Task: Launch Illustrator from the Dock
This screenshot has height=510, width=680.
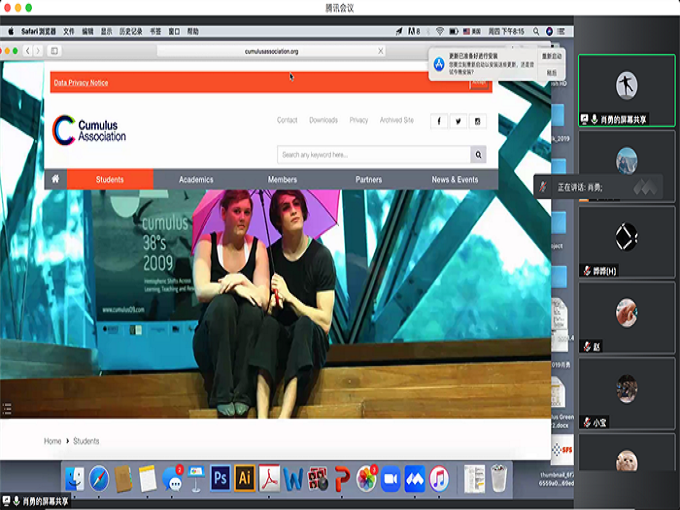Action: (244, 478)
